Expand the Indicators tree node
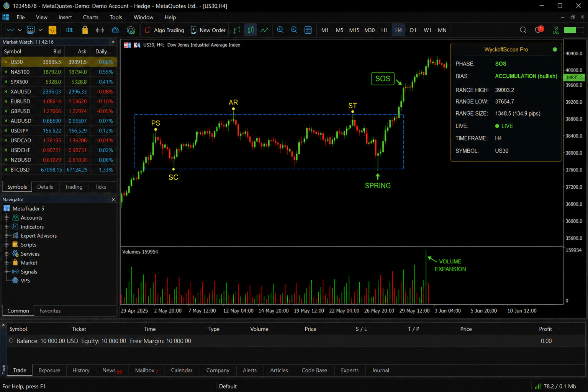The height and width of the screenshot is (392, 588). pyautogui.click(x=7, y=227)
